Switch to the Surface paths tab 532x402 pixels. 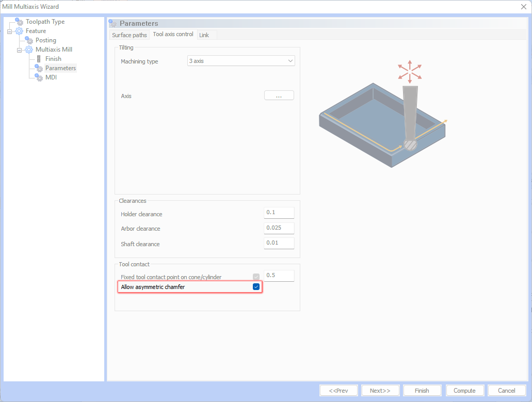point(130,35)
